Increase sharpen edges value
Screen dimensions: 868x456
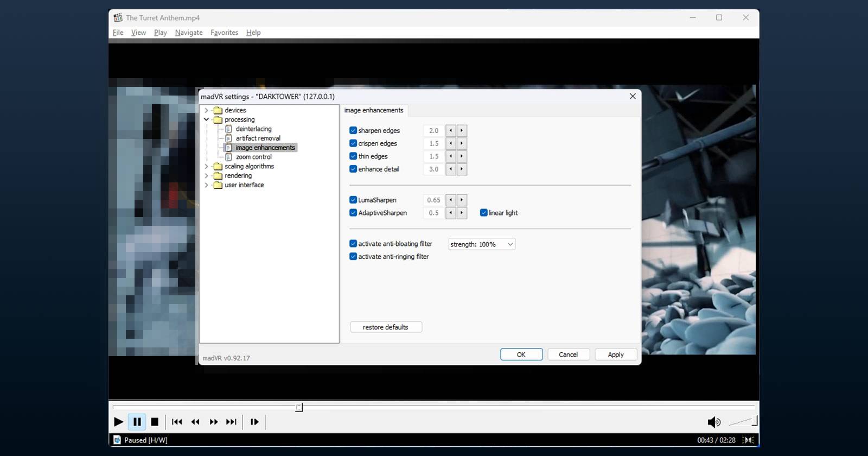tap(462, 130)
